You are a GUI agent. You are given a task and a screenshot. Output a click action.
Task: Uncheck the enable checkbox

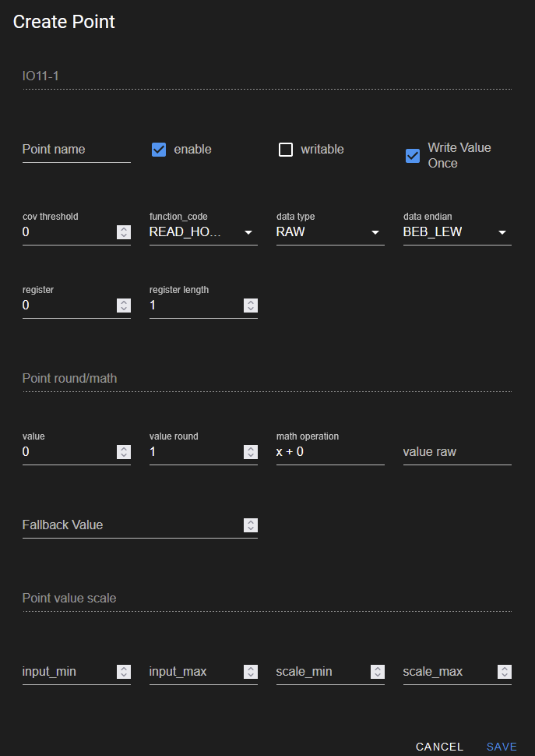159,150
